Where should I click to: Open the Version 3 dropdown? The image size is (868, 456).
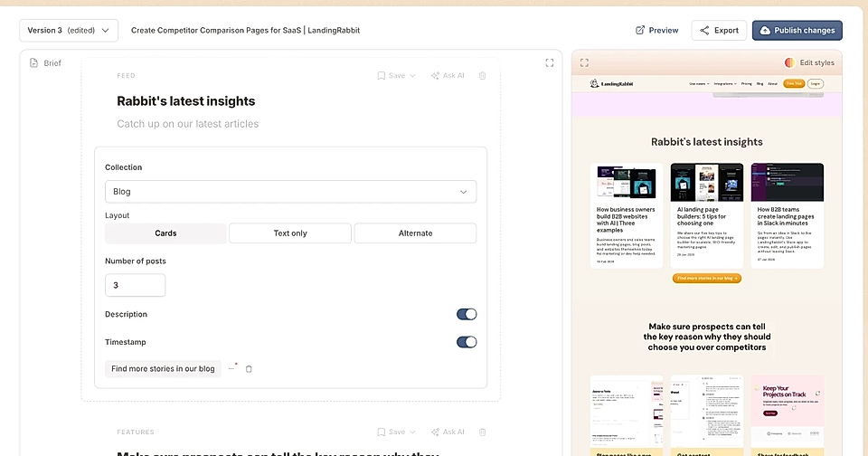69,31
